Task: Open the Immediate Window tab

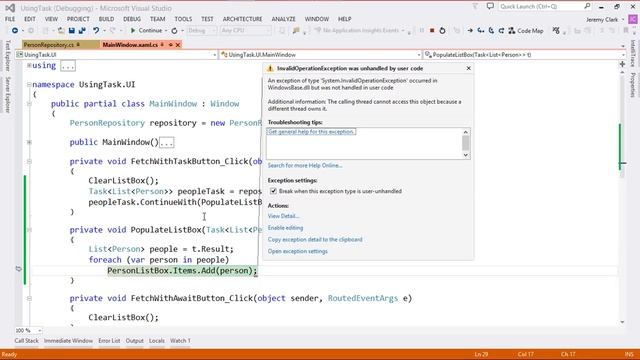Action: coord(68,341)
